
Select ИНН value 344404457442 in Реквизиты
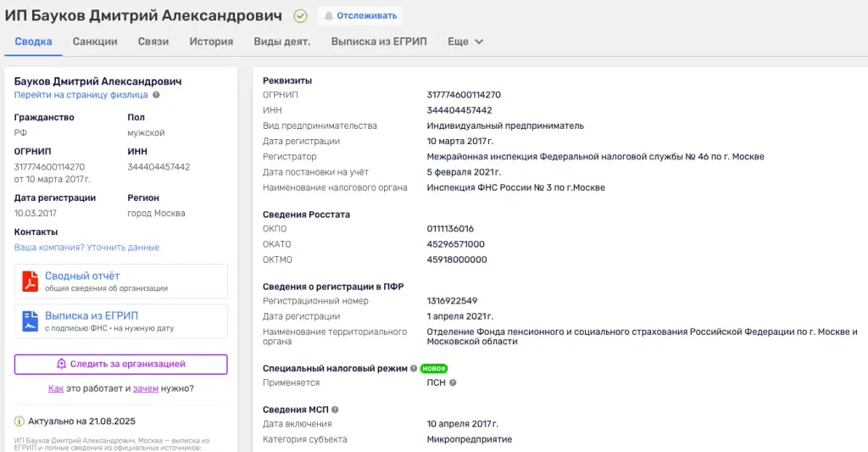(x=459, y=110)
